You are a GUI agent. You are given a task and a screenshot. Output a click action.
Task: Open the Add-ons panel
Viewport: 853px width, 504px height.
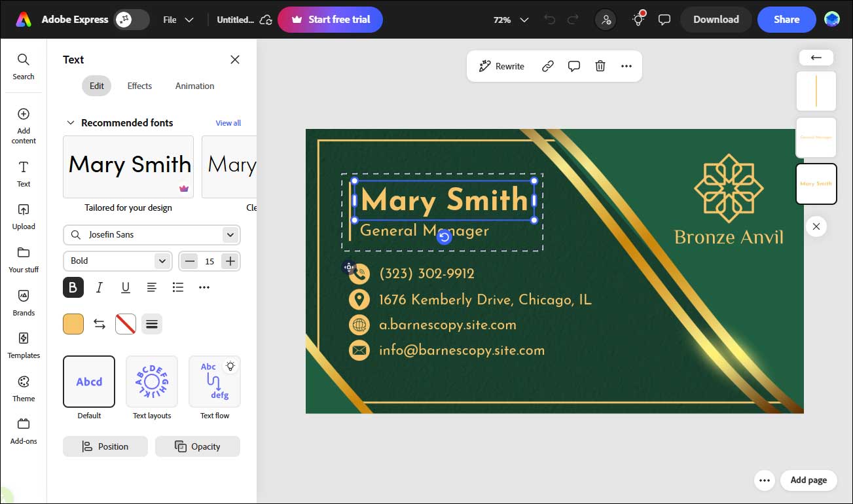(24, 431)
